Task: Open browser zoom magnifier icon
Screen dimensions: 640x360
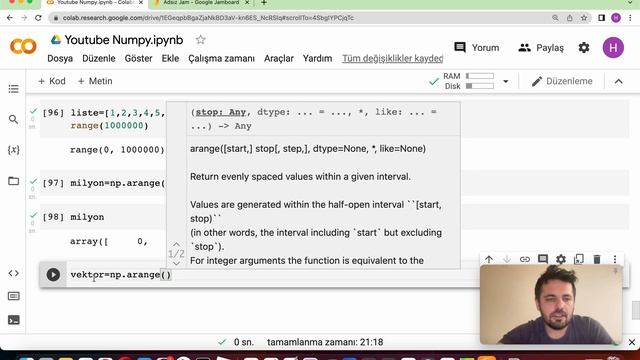Action: click(x=555, y=18)
